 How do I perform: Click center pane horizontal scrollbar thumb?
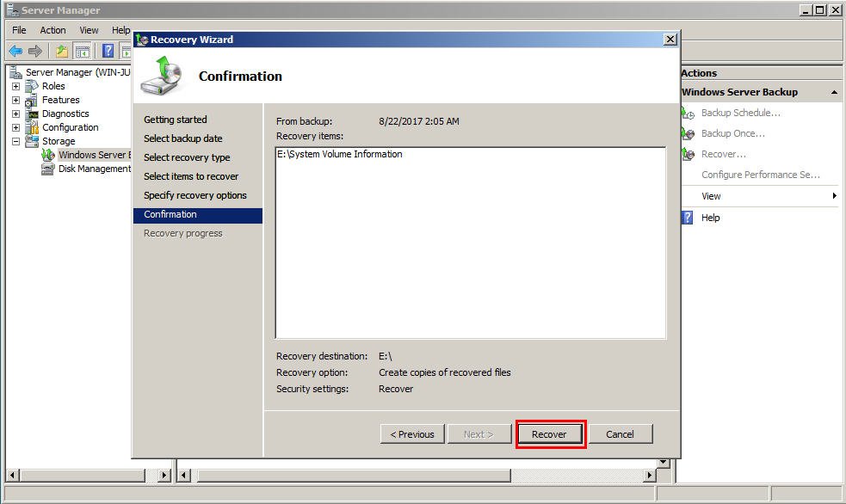pos(354,476)
